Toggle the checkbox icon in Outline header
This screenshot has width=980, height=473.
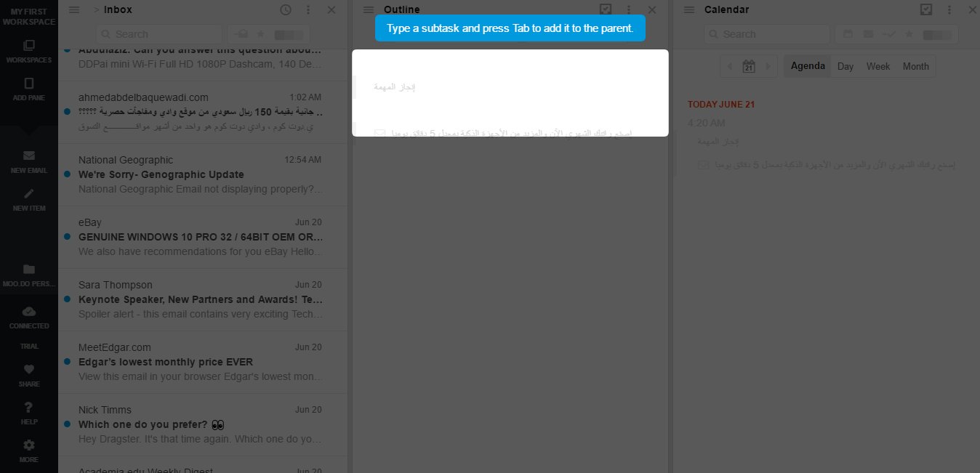[606, 9]
